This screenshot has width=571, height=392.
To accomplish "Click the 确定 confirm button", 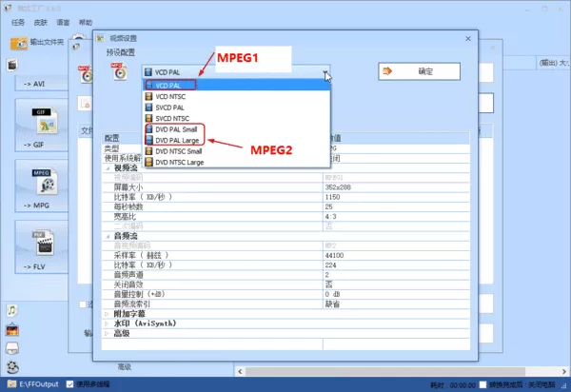I will point(419,71).
